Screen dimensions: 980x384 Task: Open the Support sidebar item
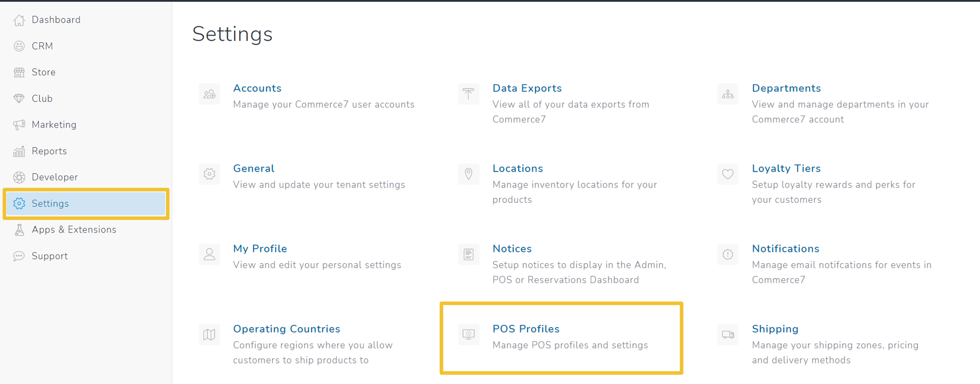tap(50, 256)
